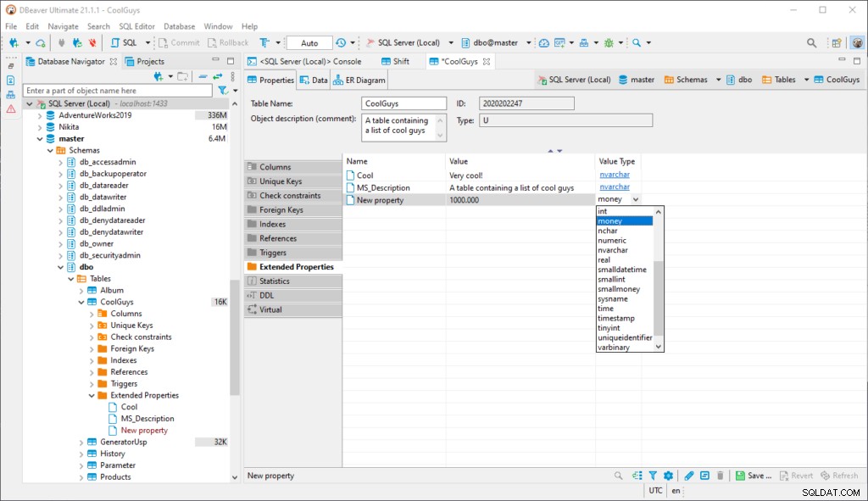Screen dimensions: 868x501
Task: Expand the AdventureWorks2019 database node
Action: pos(40,115)
